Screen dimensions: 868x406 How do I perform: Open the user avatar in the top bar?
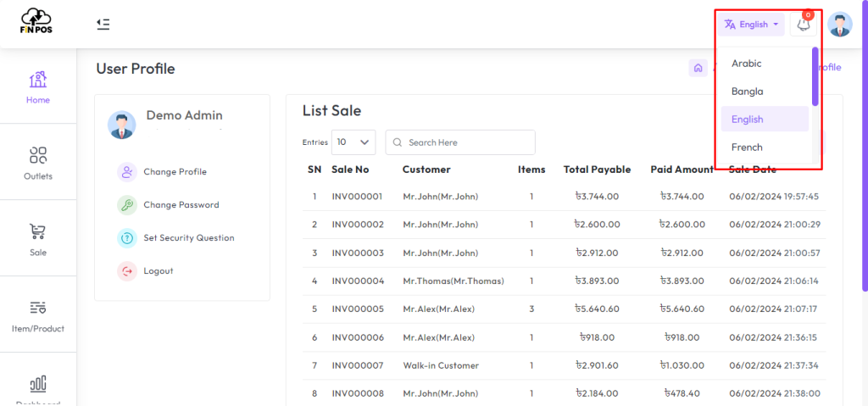[839, 25]
